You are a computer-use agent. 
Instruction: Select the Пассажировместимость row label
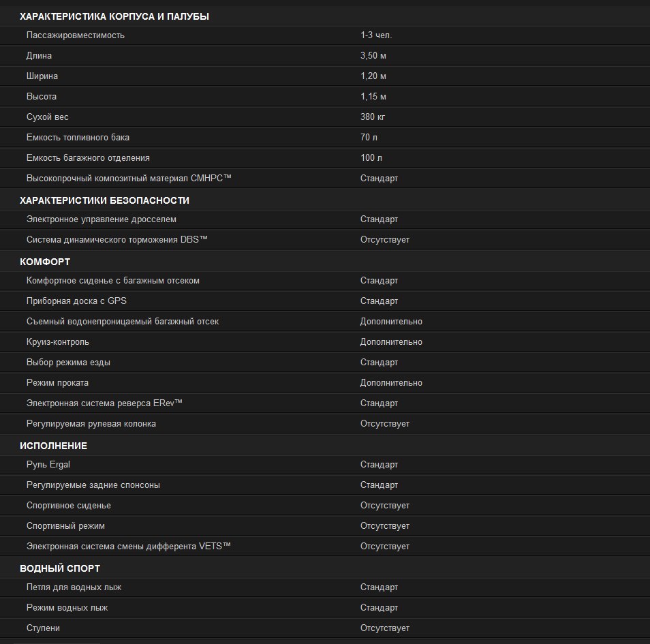tap(76, 35)
